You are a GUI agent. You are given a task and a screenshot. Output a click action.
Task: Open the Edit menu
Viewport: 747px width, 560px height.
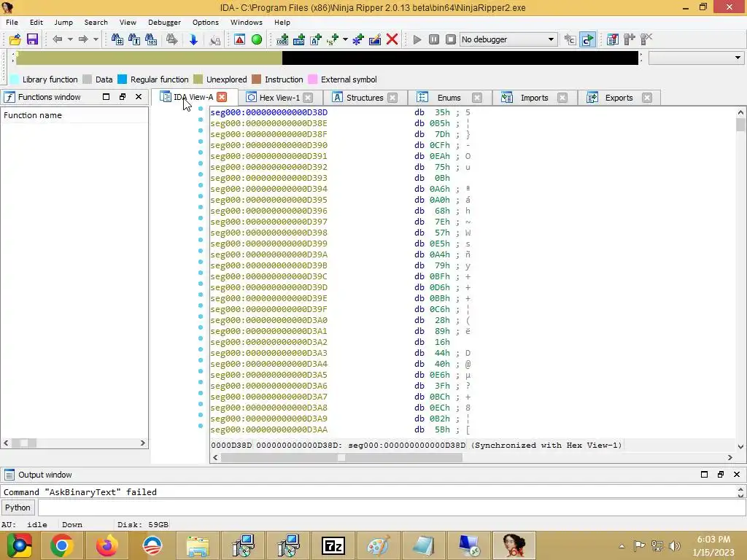pyautogui.click(x=36, y=23)
